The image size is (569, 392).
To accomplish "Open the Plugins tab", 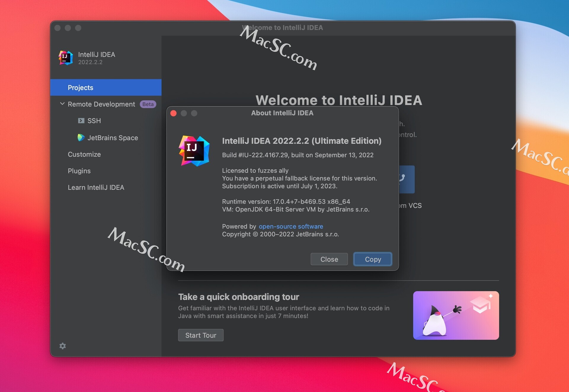I will click(79, 171).
